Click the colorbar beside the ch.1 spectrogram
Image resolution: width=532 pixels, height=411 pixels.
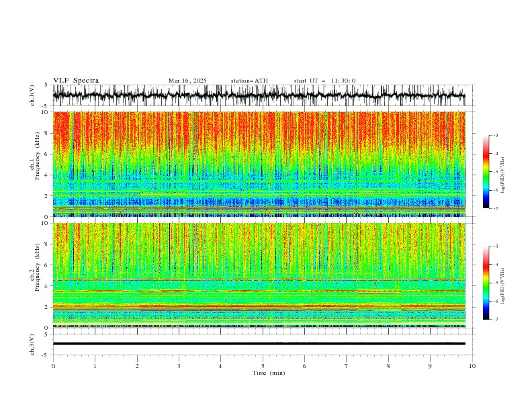(486, 172)
